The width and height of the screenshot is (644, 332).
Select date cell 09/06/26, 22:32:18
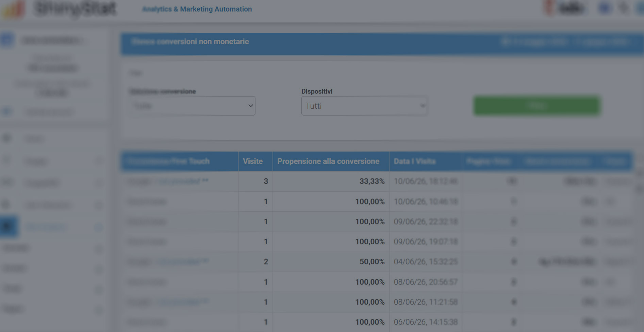426,222
